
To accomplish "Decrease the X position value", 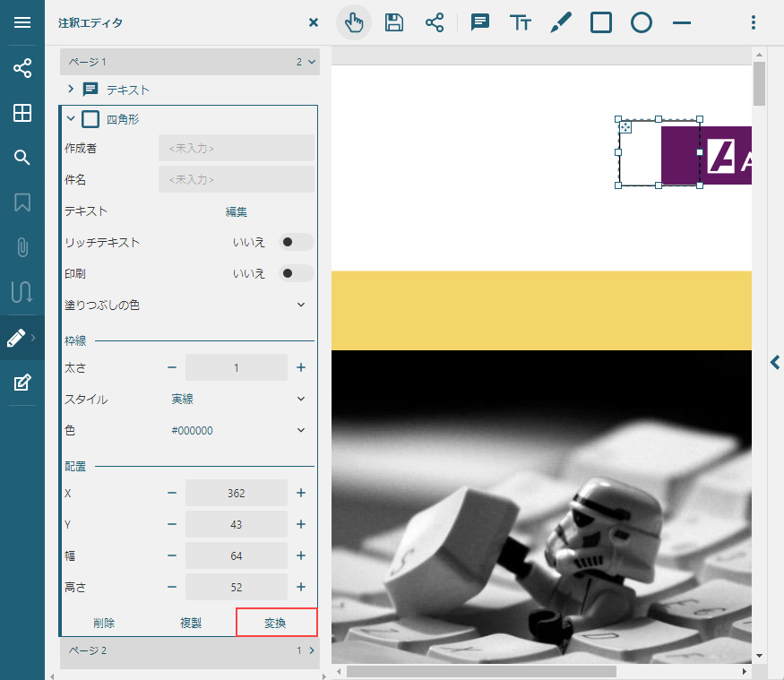I will pos(172,493).
